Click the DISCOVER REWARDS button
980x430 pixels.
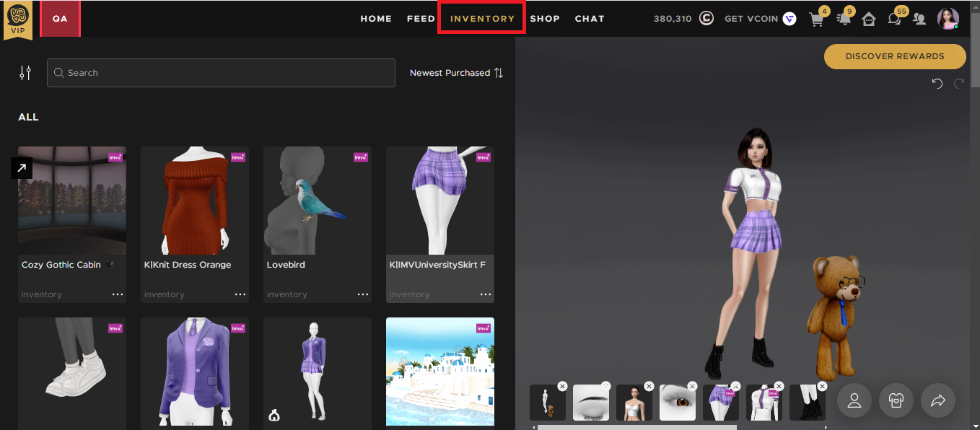[x=895, y=56]
